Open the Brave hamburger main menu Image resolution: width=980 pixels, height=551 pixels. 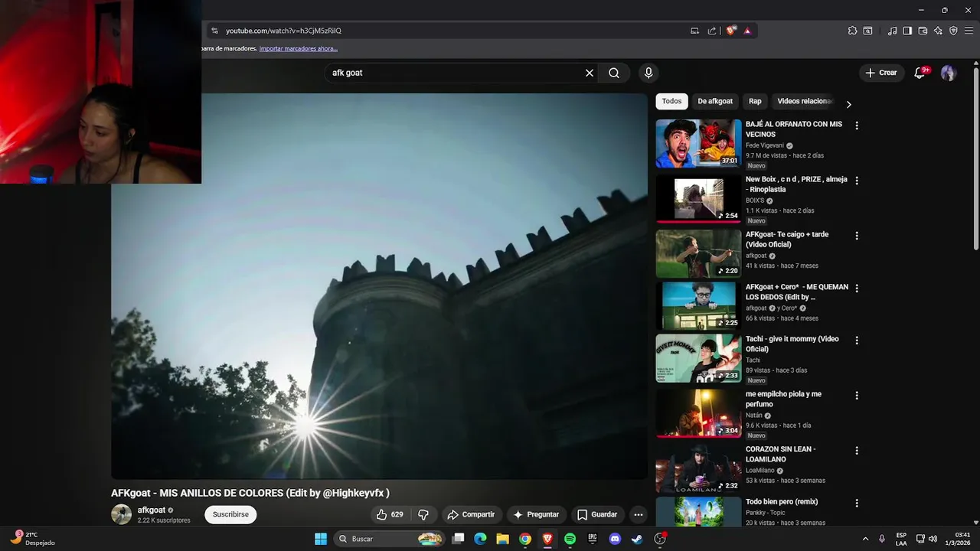coord(969,31)
